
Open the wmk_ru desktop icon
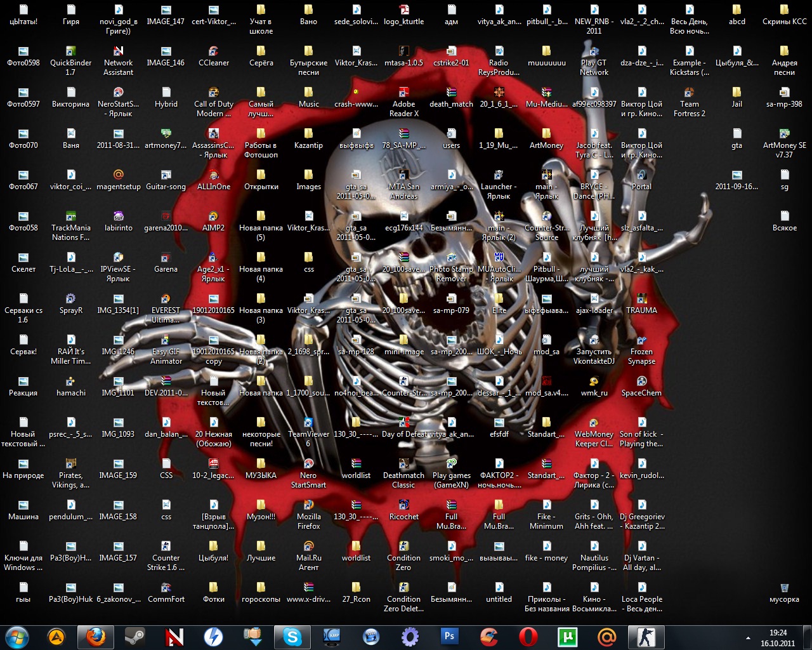tap(594, 387)
